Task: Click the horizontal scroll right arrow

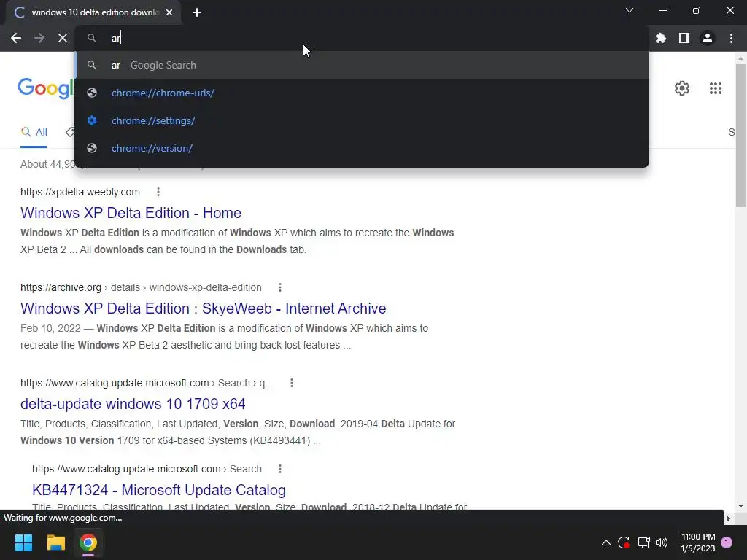Action: pos(729,518)
